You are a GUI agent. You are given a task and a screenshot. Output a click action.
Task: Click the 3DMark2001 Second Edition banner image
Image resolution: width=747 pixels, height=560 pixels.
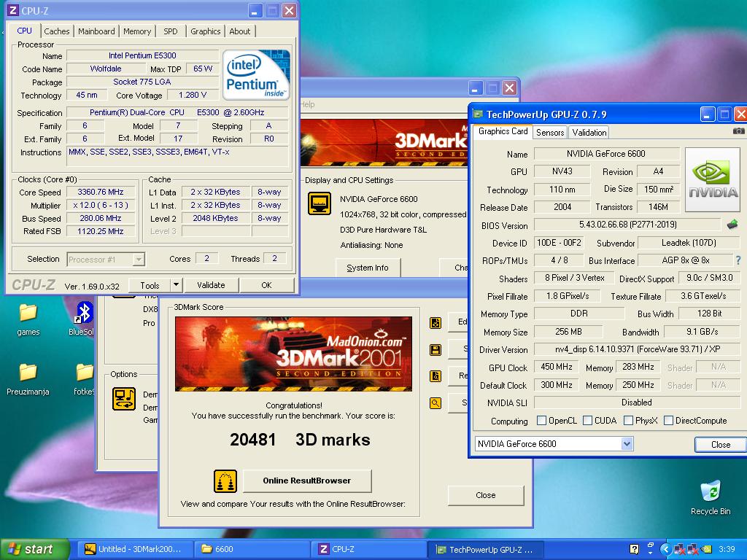click(x=293, y=354)
